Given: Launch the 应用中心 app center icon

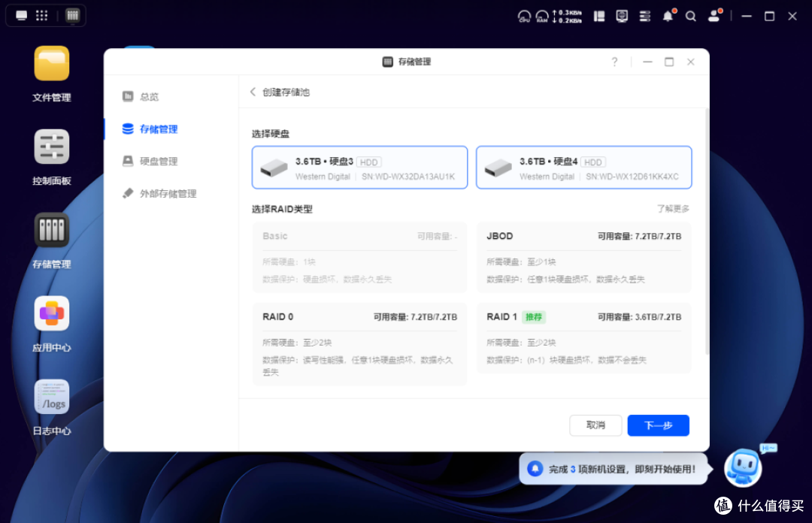Looking at the screenshot, I should pos(51,313).
